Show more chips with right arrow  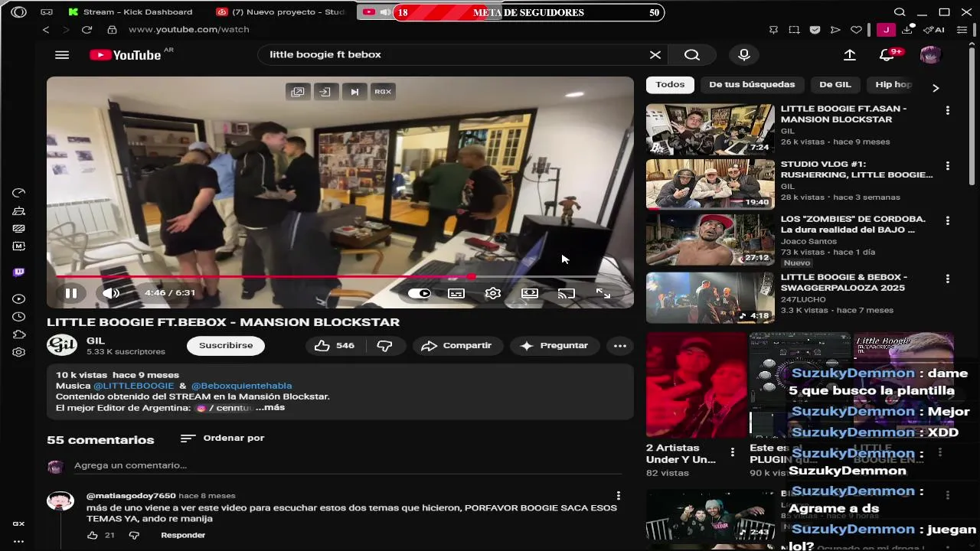936,87
